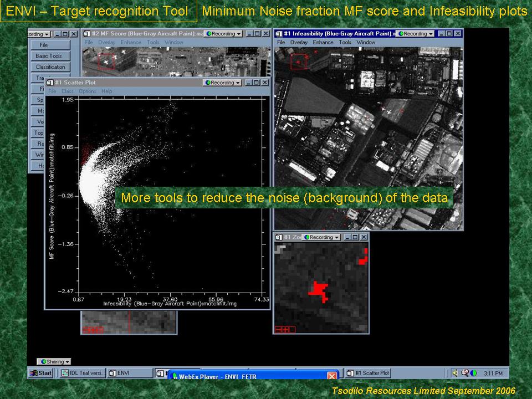The width and height of the screenshot is (532, 399).
Task: Close the WebEx Player popup with X
Action: (x=332, y=376)
